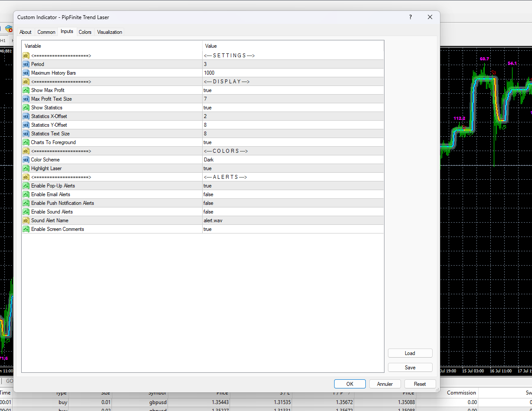This screenshot has height=411, width=532.
Task: Open the Color Scheme value Dark
Action: click(293, 160)
